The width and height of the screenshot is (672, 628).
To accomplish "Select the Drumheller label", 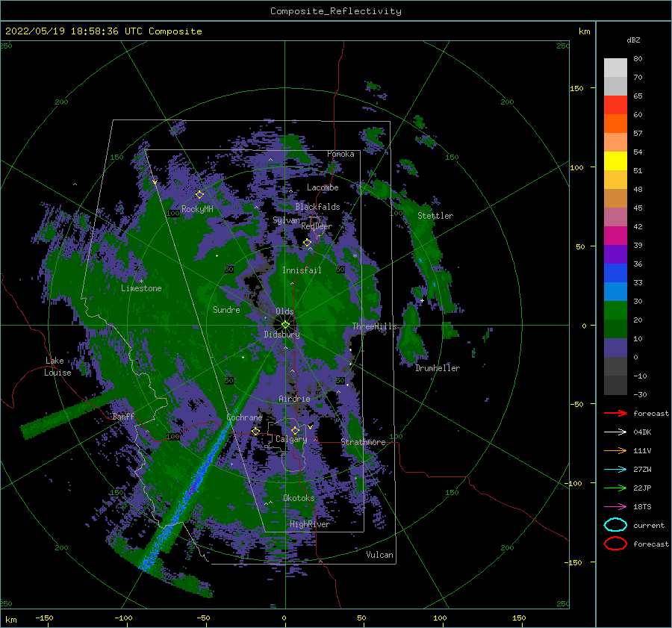I will pyautogui.click(x=438, y=368).
